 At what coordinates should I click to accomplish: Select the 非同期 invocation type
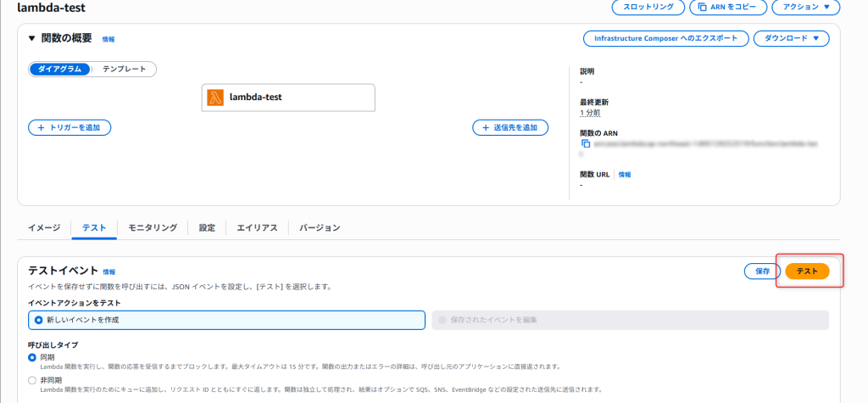(33, 380)
